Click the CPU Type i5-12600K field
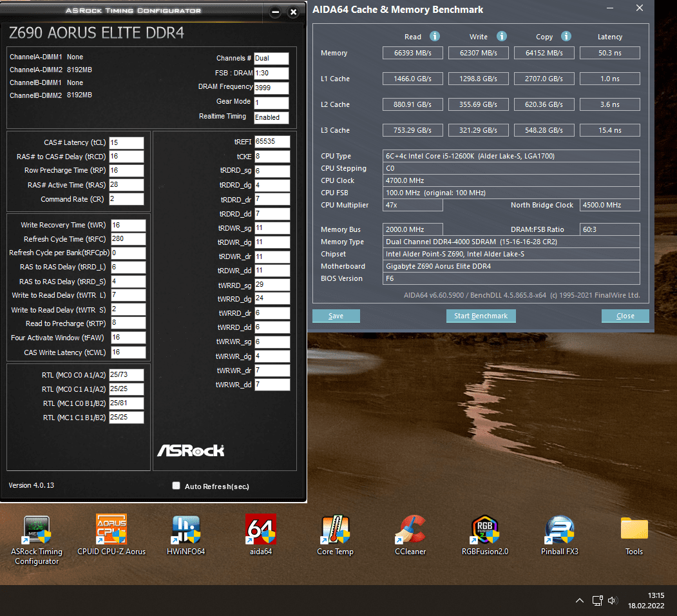Image resolution: width=677 pixels, height=616 pixels. 511,156
